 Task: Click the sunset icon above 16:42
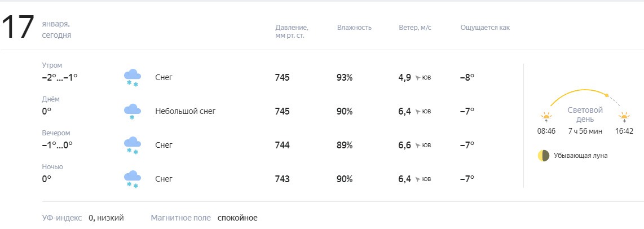coord(624,117)
